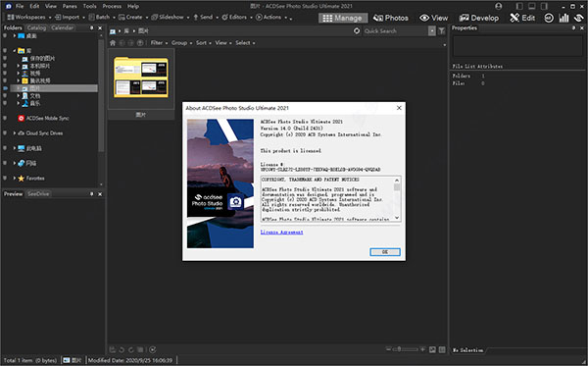
Task: Click the camera logo in About dialog artwork
Action: tap(235, 202)
